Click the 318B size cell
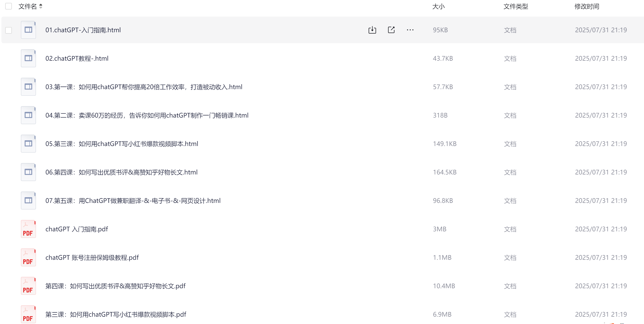644x324 pixels. (x=440, y=115)
